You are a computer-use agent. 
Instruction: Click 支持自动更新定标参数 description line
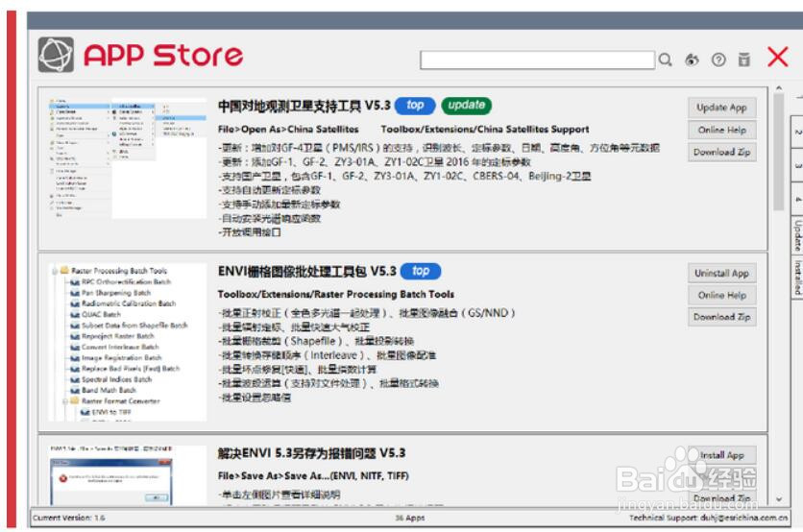point(269,190)
